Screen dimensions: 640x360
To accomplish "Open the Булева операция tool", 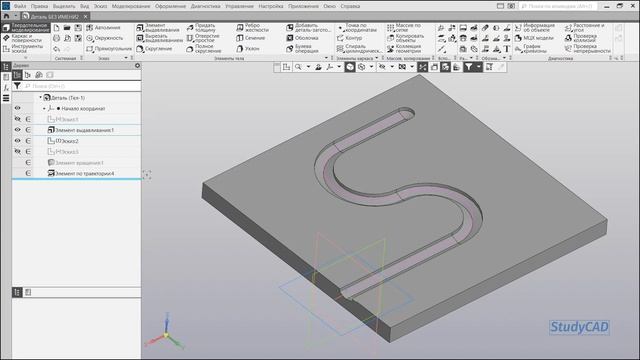I will [x=302, y=49].
